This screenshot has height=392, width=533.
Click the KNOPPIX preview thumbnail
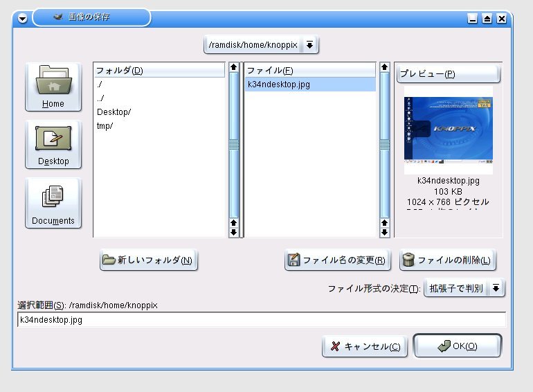pyautogui.click(x=449, y=130)
